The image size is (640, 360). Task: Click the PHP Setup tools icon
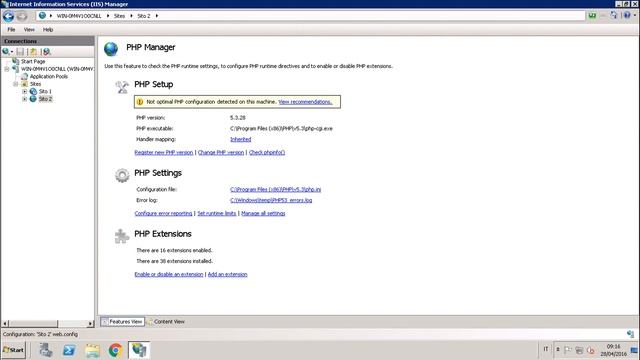[x=122, y=87]
